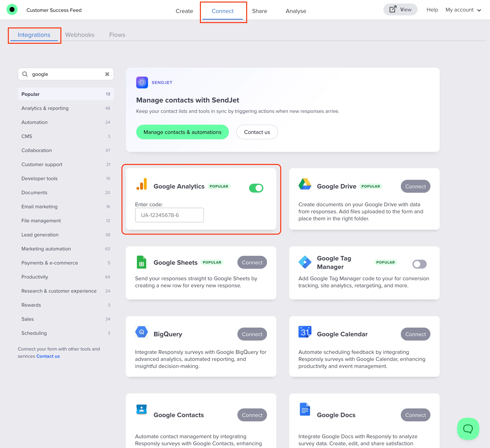The image size is (490, 448).
Task: Click the Google Calendar 31 icon
Action: click(305, 332)
